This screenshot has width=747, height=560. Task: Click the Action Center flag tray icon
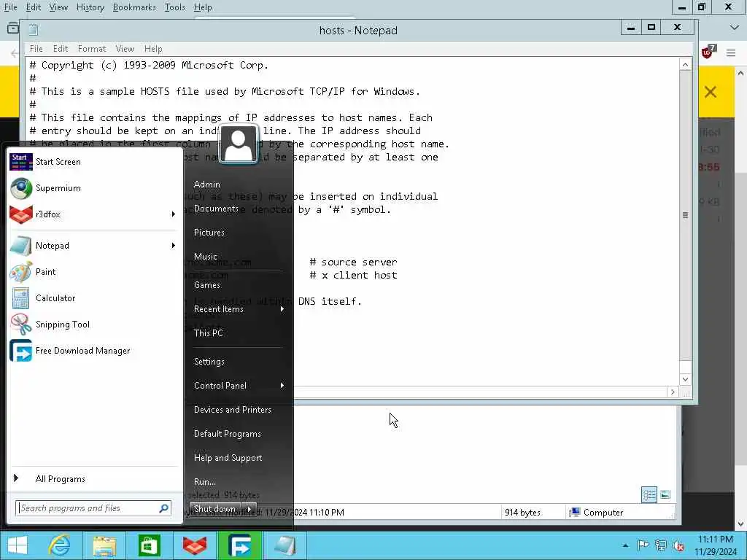click(x=643, y=545)
